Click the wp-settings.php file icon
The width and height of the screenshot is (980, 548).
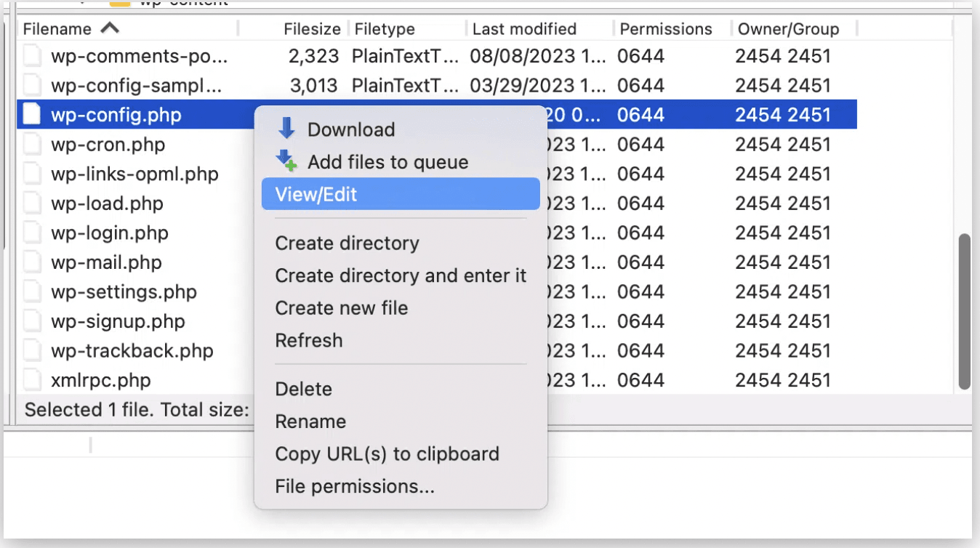[x=32, y=292]
